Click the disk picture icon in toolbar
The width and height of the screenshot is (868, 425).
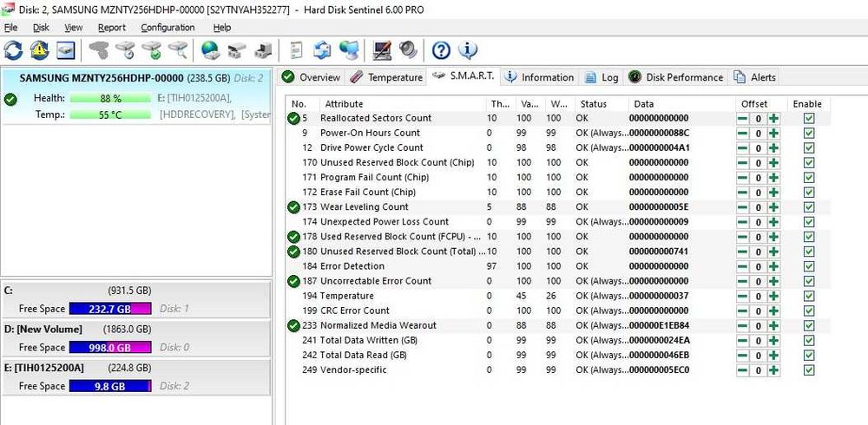(x=66, y=50)
